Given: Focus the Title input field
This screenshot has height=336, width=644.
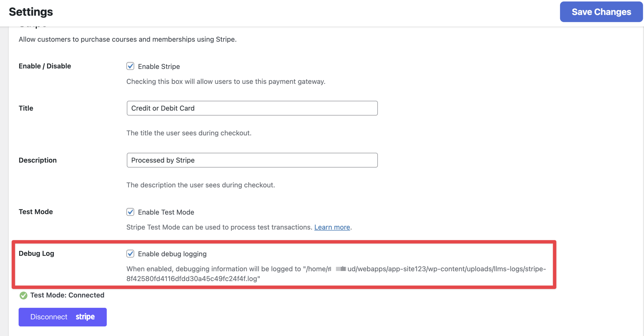Looking at the screenshot, I should (252, 108).
